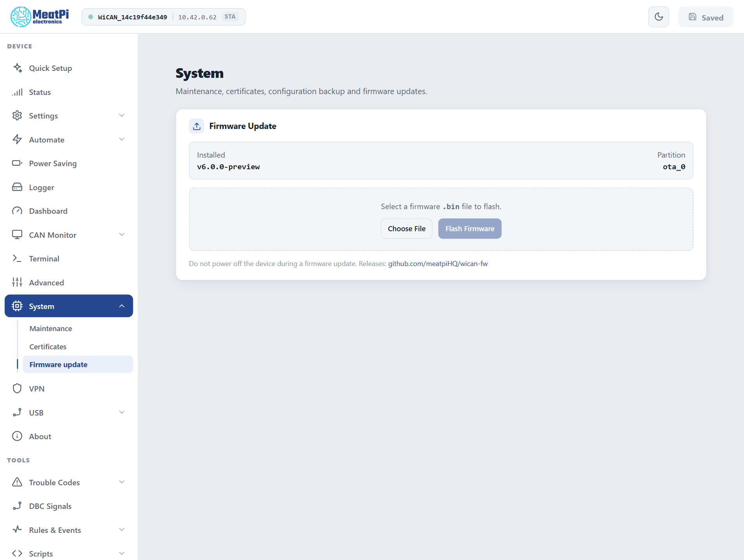Click the WiCAN_14c19f44e349 device name
The image size is (744, 560).
(x=133, y=17)
